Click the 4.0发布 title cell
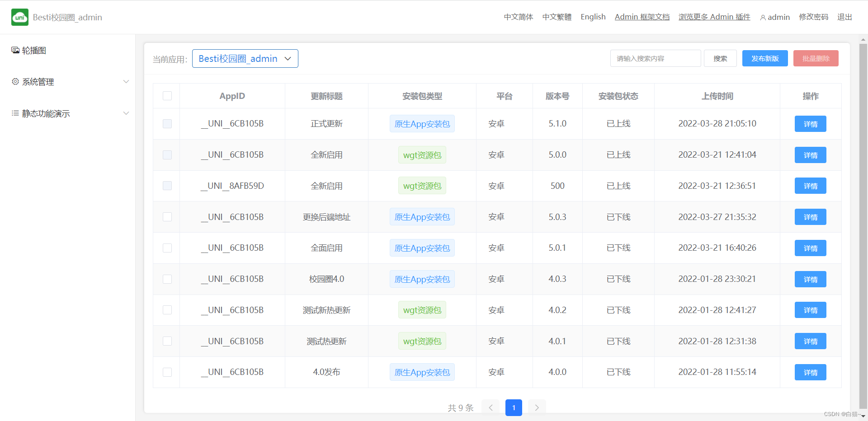 click(326, 372)
